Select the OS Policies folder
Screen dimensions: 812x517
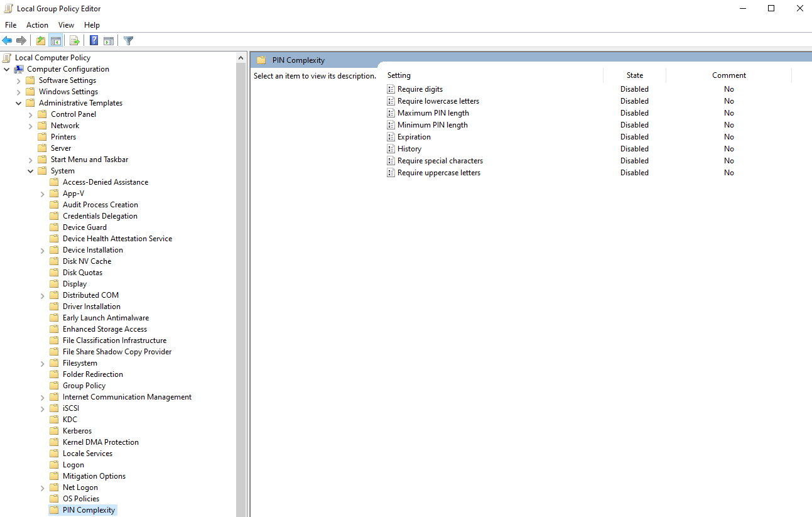coord(80,498)
